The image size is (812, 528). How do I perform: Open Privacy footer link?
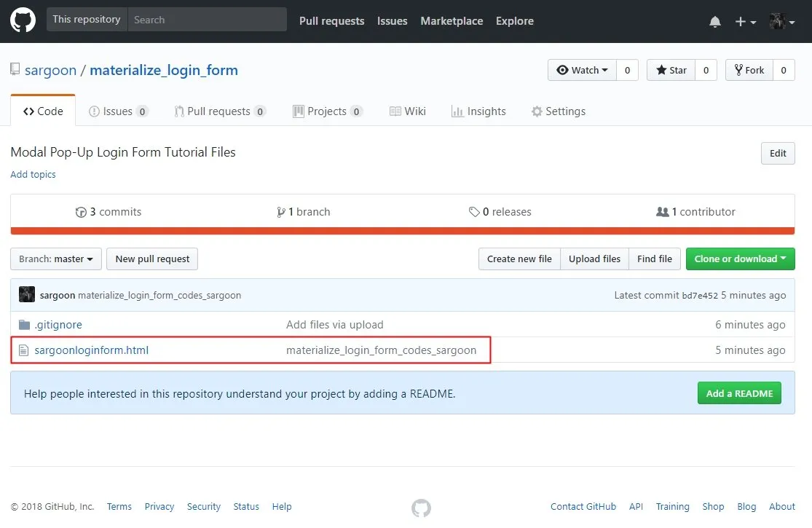(x=159, y=506)
